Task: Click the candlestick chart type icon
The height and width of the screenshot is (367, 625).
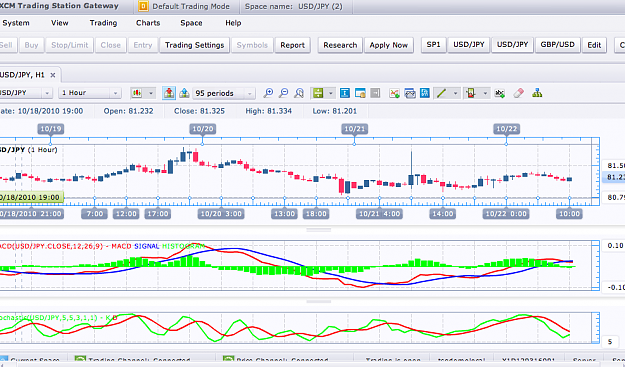Action: [137, 93]
